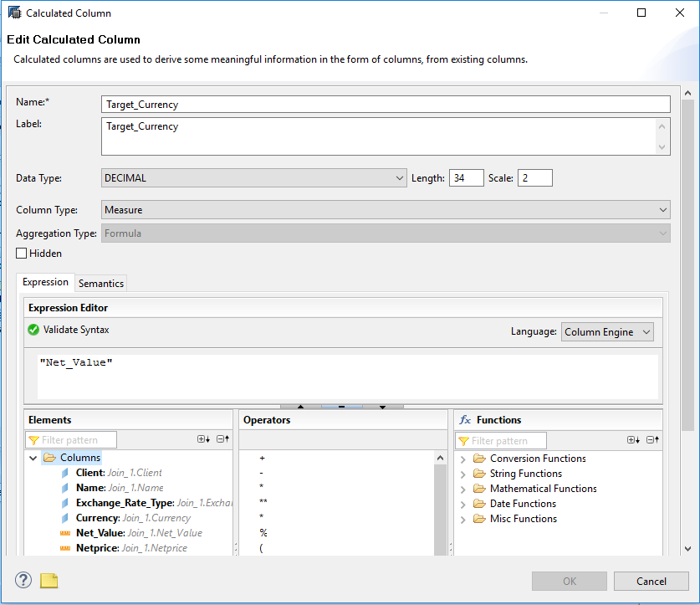Screen dimensions: 700x605
Task: Click the Scale input field
Action: [534, 177]
